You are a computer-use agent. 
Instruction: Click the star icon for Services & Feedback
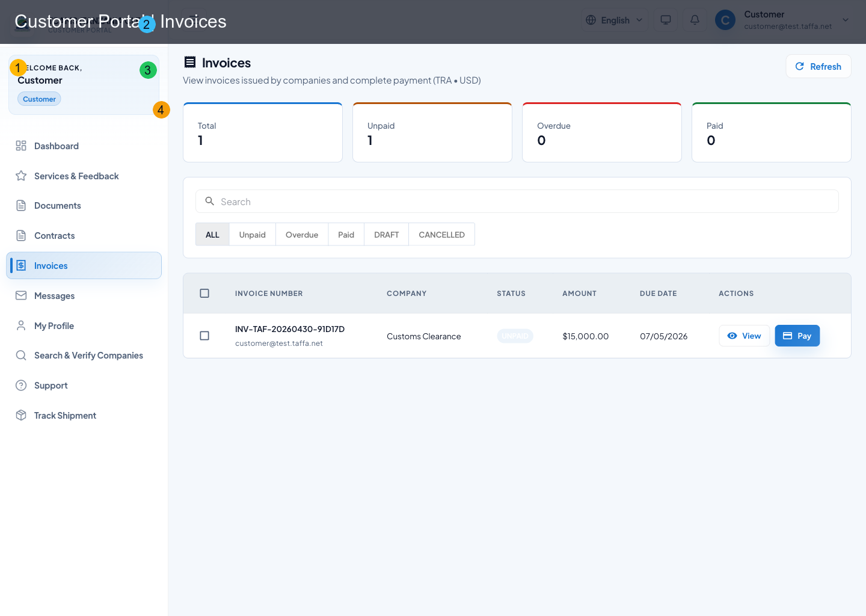(x=21, y=176)
